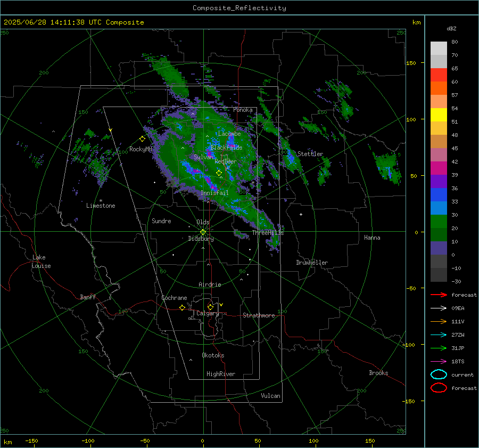This screenshot has height=448, width=479.
Task: Click the red 65–60 dBZ color swatch
Action: pyautogui.click(x=439, y=75)
